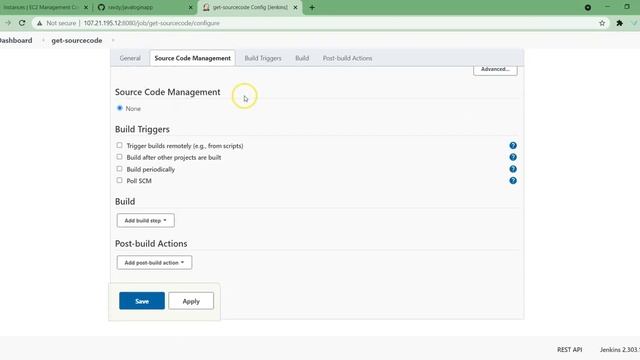
Task: Open a new browser tab
Action: pyautogui.click(x=312, y=7)
